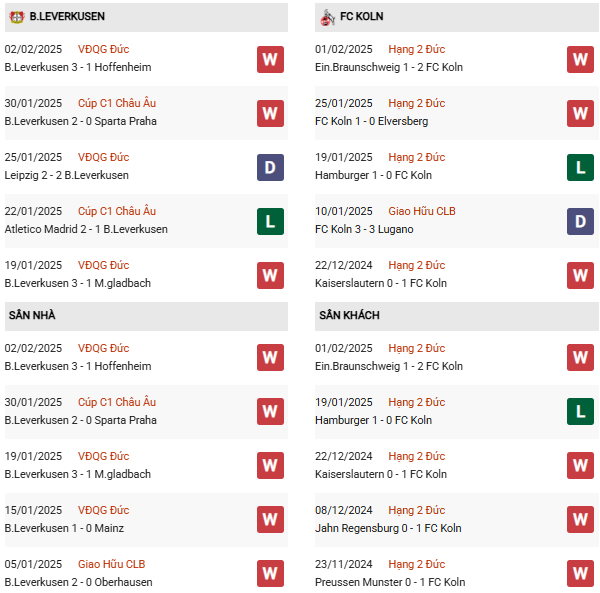Open Atletico Madrid 2 - 1 B.Leverkusen match
Image resolution: width=600 pixels, height=593 pixels.
click(86, 230)
